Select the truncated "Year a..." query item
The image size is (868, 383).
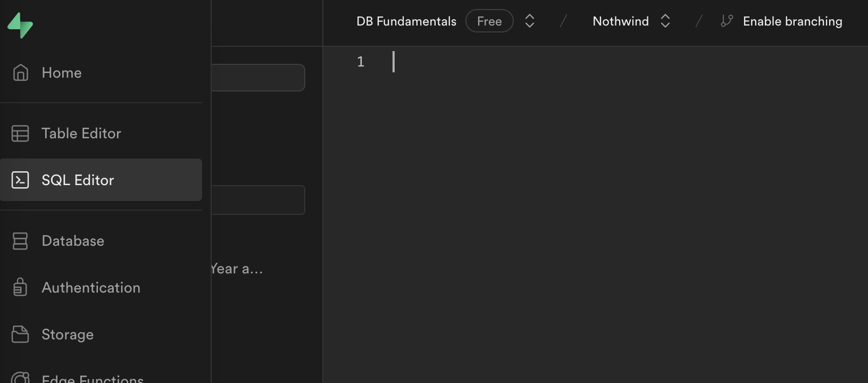[x=237, y=269]
